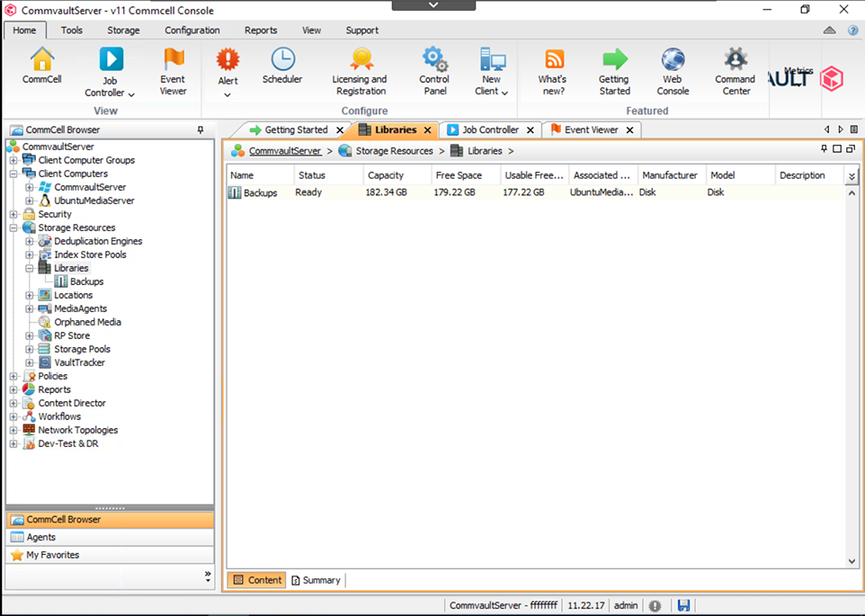Collapse the Libraries tree node

click(x=30, y=269)
